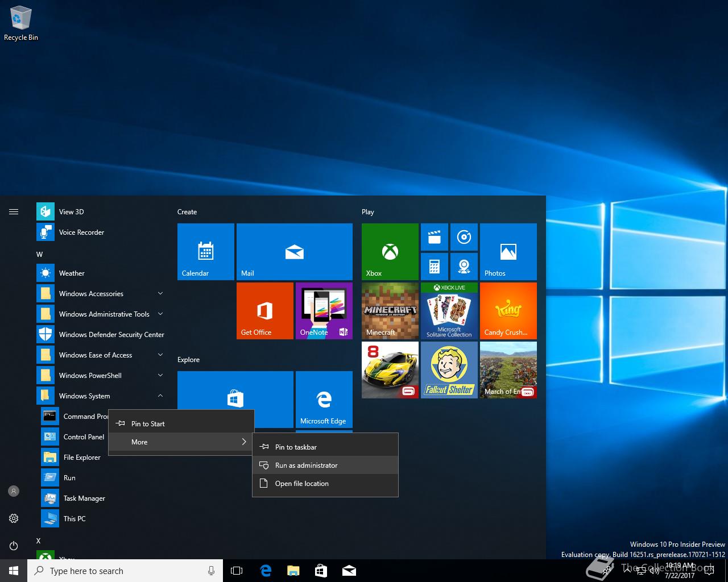728x582 pixels.
Task: Click the X letter header
Action: [x=39, y=541]
